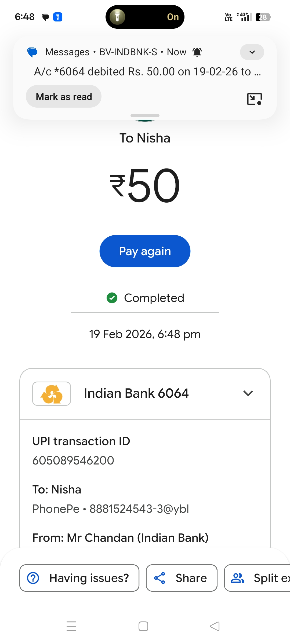Tap the question mark help icon

click(33, 578)
